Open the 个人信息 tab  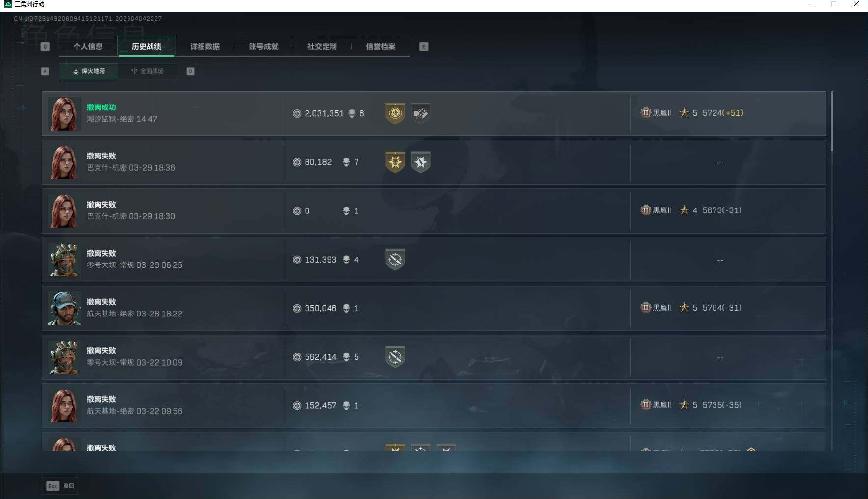[x=88, y=47]
